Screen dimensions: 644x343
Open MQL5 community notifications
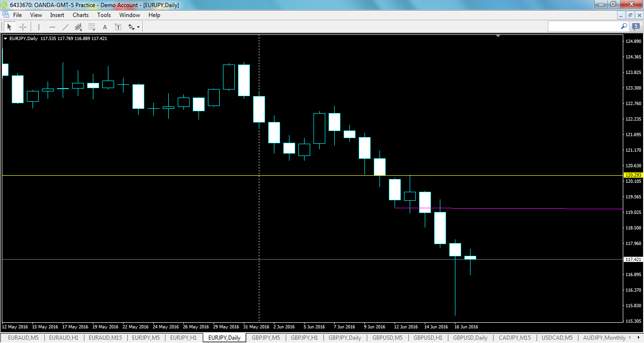(x=636, y=26)
